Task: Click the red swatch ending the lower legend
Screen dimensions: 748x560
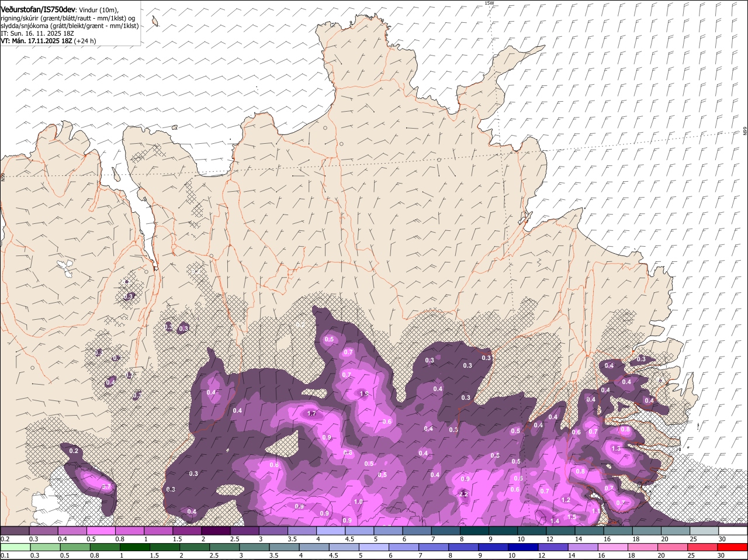Action: (732, 547)
